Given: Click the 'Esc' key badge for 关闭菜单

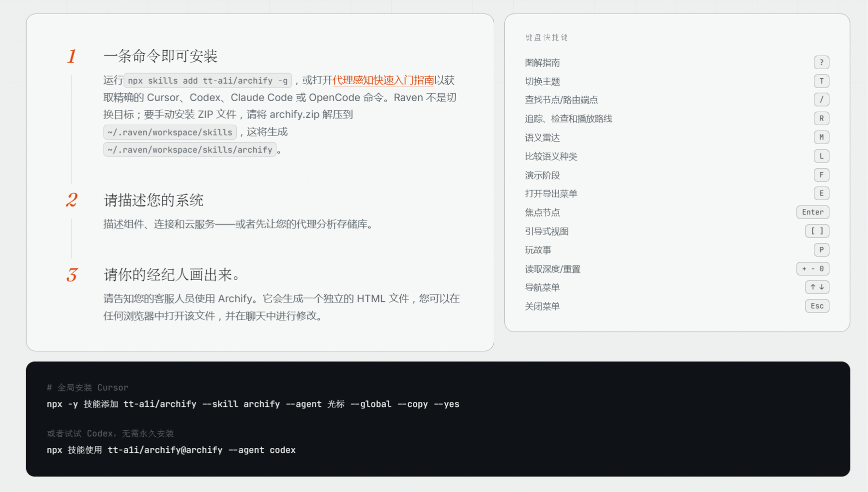Looking at the screenshot, I should click(817, 306).
